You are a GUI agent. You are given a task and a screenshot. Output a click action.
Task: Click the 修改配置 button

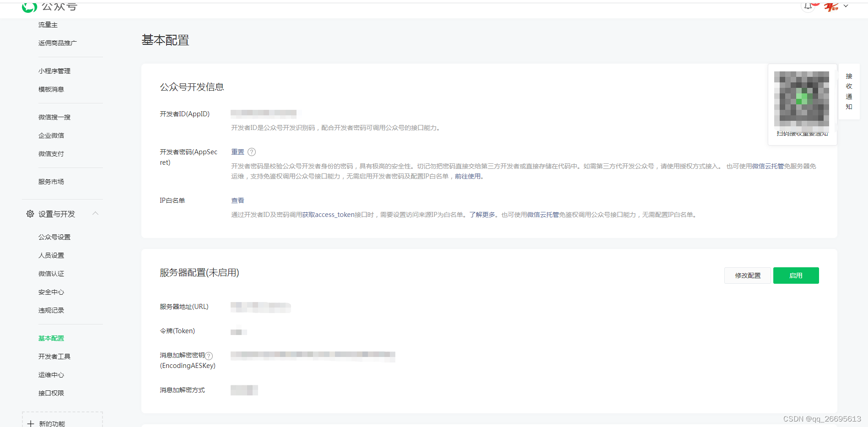click(748, 276)
